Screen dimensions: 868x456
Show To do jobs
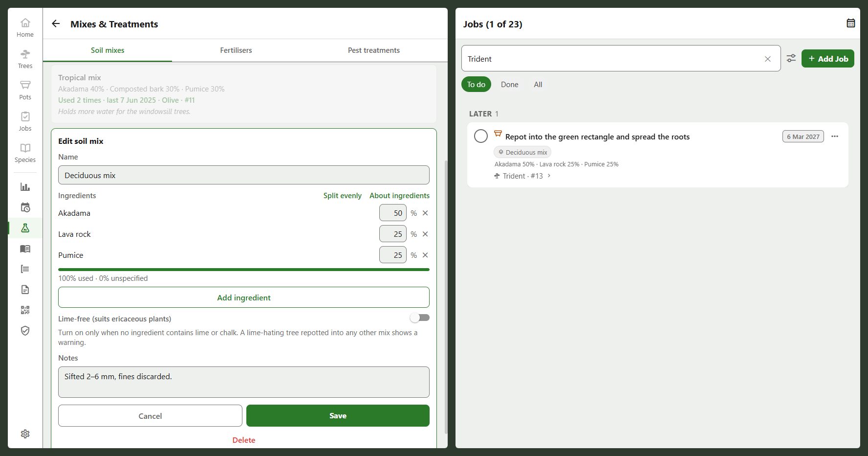pos(476,84)
